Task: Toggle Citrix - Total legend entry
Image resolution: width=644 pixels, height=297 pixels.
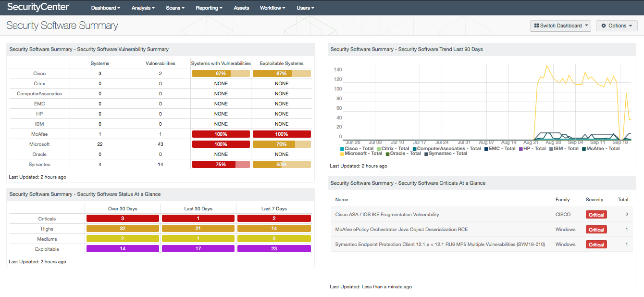Action: [393, 149]
